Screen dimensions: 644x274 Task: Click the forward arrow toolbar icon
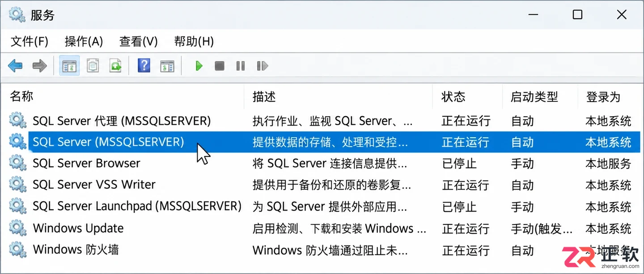(x=40, y=66)
